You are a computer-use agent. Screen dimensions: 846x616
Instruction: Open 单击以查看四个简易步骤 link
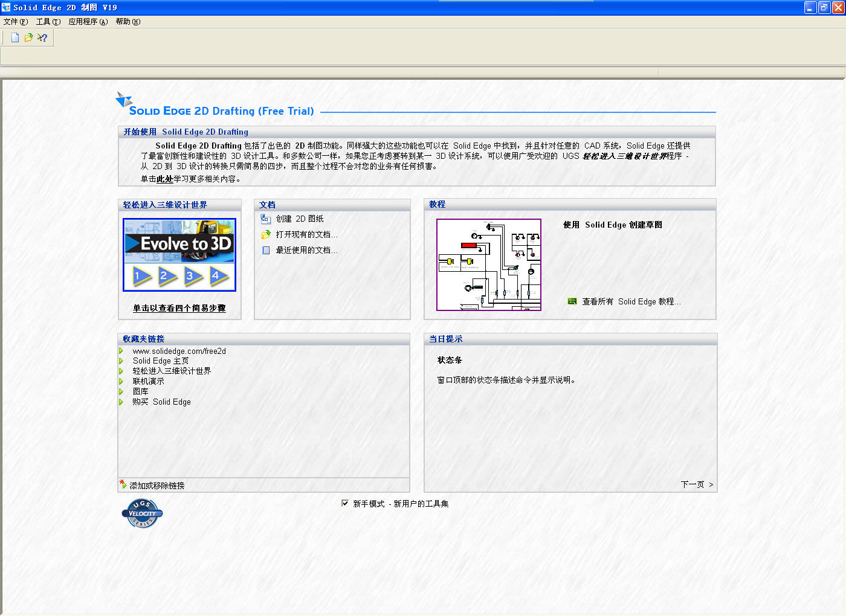(x=179, y=309)
